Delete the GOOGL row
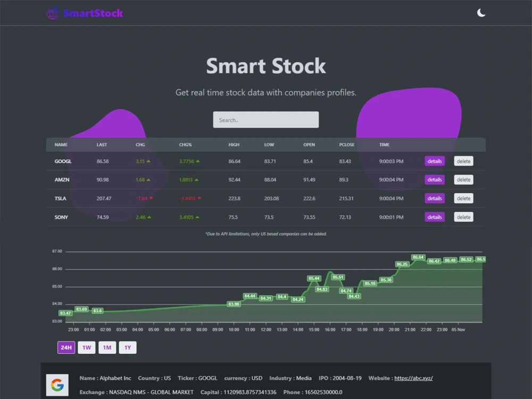 (x=463, y=161)
